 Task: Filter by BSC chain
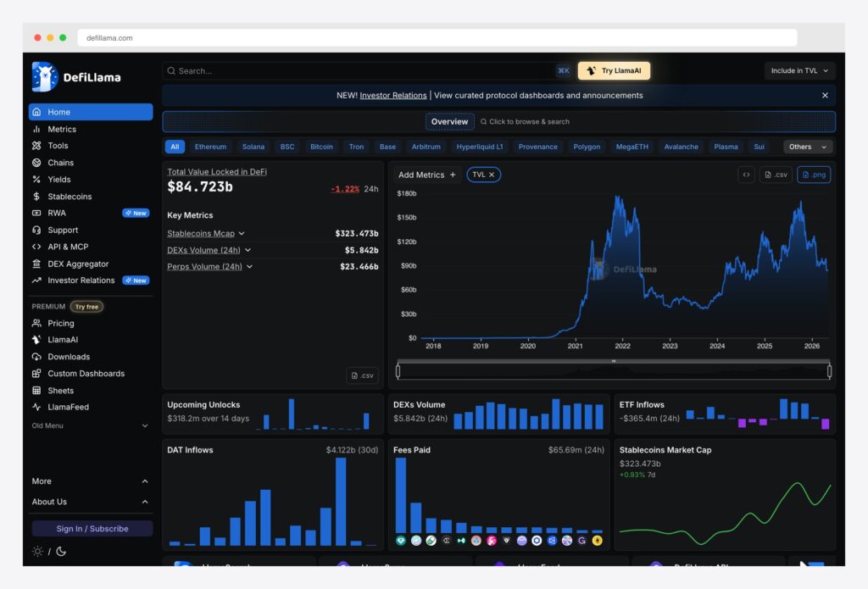(x=287, y=147)
